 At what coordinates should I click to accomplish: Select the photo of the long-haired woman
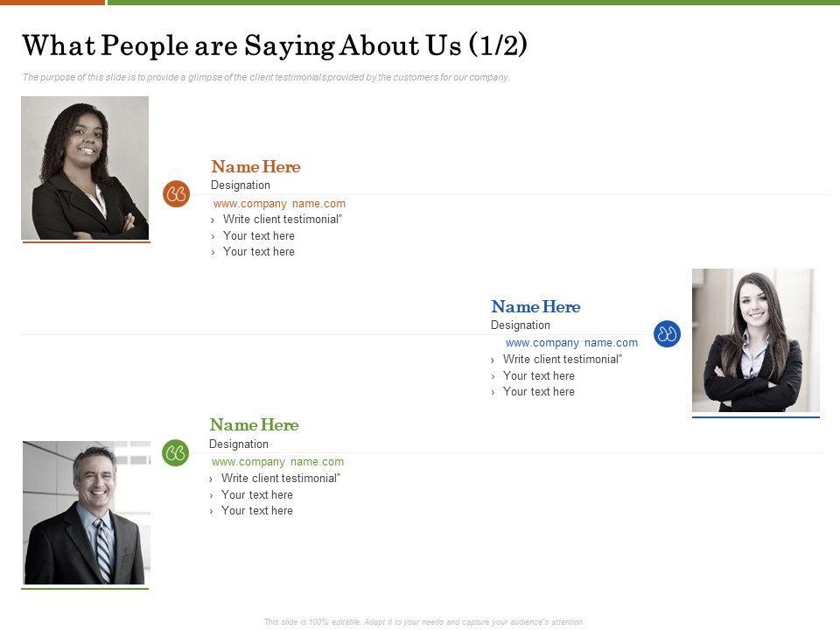tap(755, 339)
